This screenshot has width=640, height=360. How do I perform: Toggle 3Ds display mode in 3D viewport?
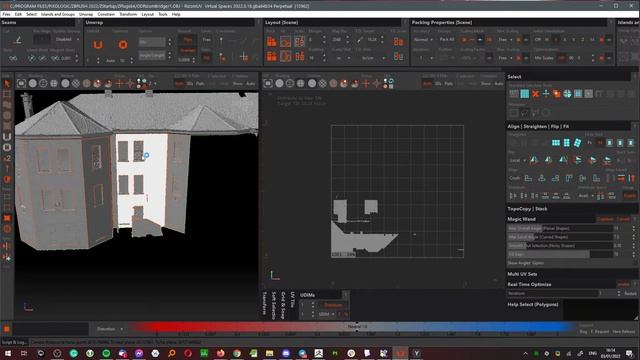190,84
